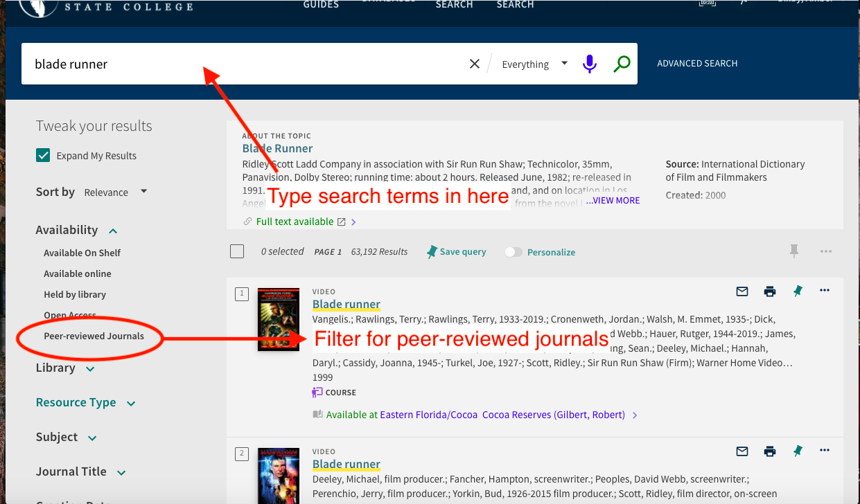Expand the topic summary with VIEW MORE
The width and height of the screenshot is (860, 504).
click(613, 200)
